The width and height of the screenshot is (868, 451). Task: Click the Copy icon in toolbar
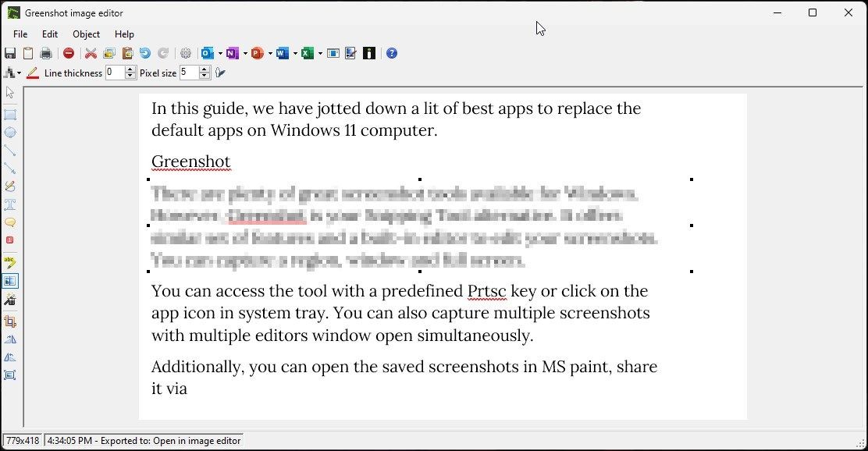tap(109, 53)
